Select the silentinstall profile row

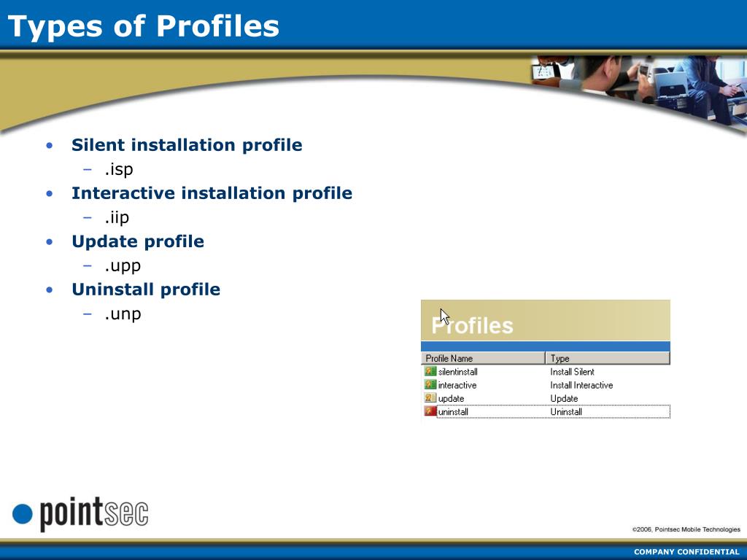(x=546, y=371)
